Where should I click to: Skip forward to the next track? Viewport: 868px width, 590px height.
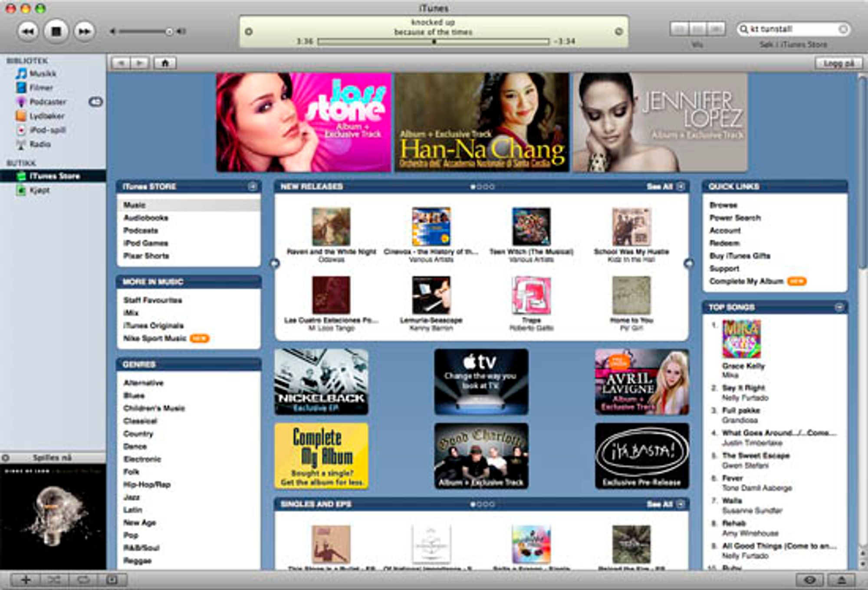click(84, 31)
